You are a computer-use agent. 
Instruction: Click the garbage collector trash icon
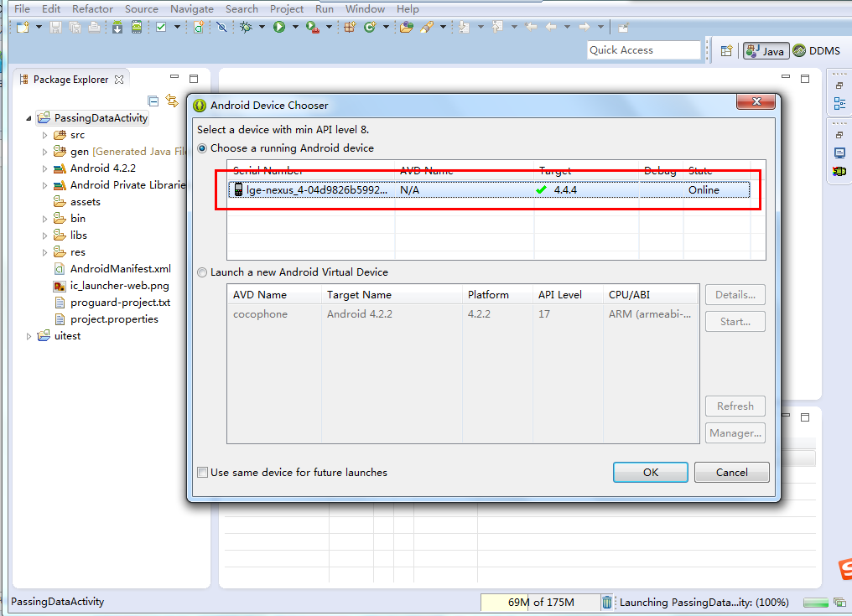click(x=606, y=602)
